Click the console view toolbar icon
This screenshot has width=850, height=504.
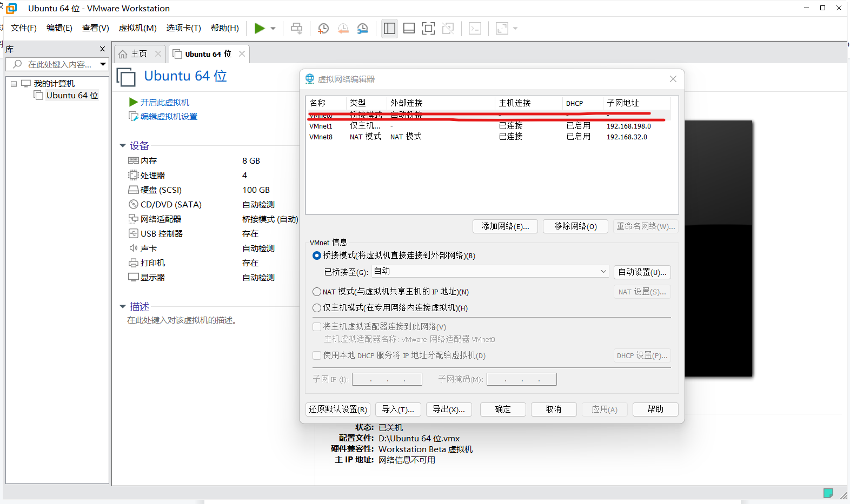(x=475, y=28)
